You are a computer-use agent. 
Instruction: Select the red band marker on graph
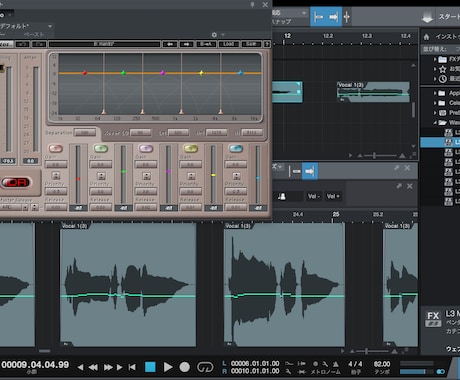pos(85,73)
